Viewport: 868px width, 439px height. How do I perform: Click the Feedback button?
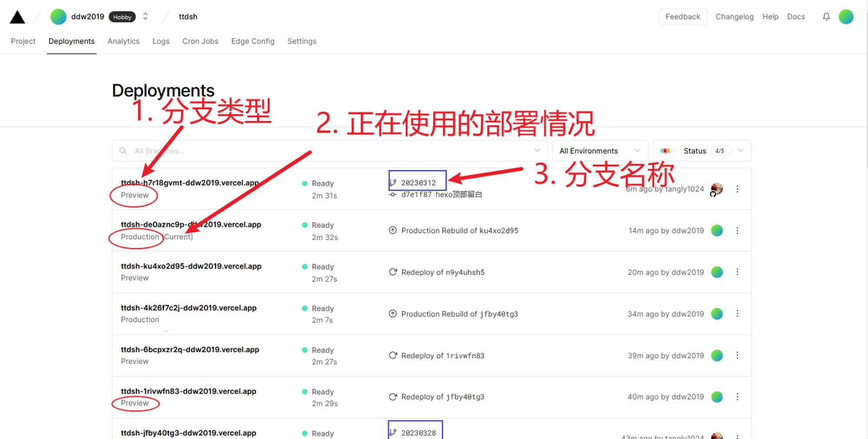(683, 16)
